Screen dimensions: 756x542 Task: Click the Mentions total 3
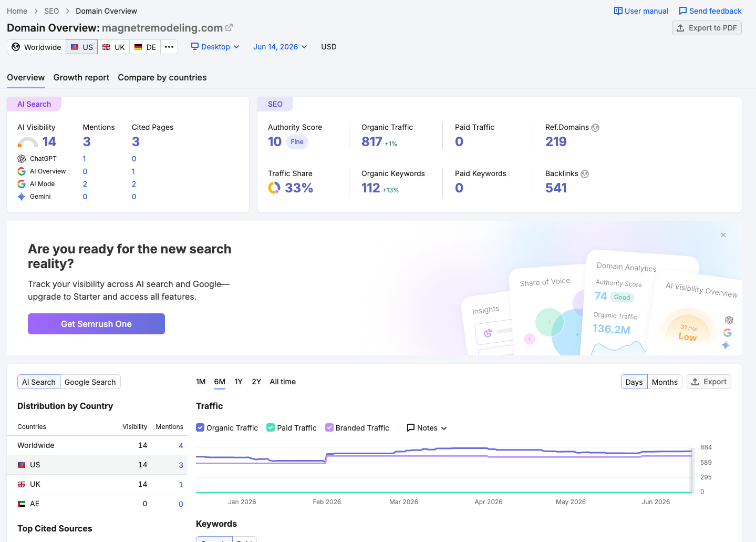point(87,141)
